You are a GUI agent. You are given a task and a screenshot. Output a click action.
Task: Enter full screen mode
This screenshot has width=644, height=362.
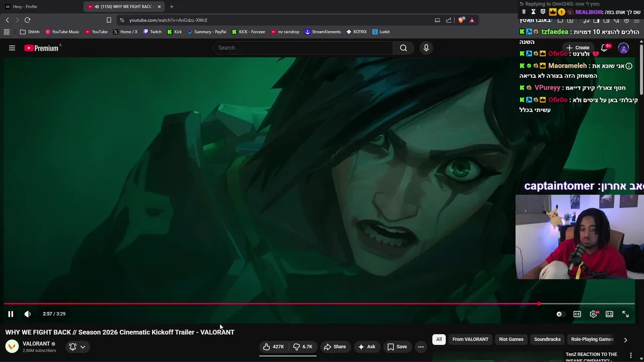click(625, 314)
